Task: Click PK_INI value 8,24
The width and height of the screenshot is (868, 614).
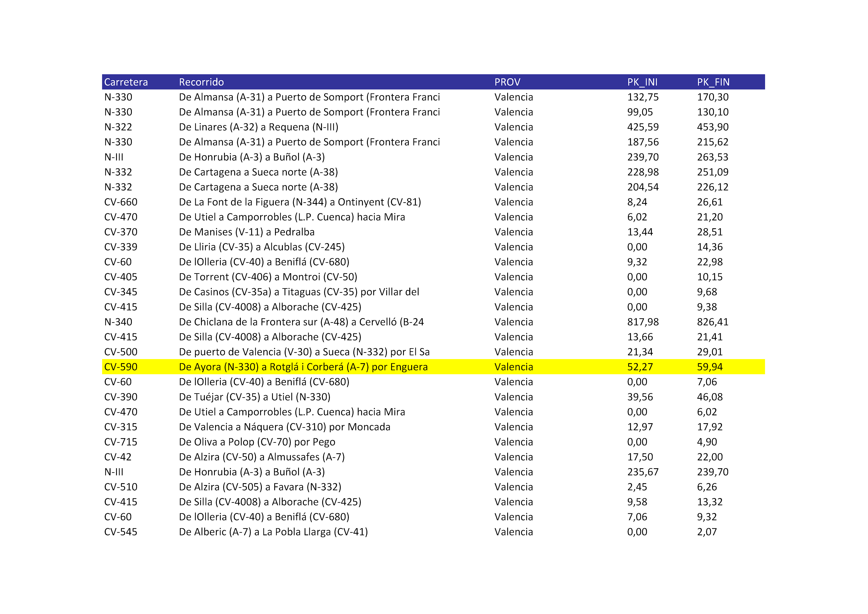Action: [637, 202]
